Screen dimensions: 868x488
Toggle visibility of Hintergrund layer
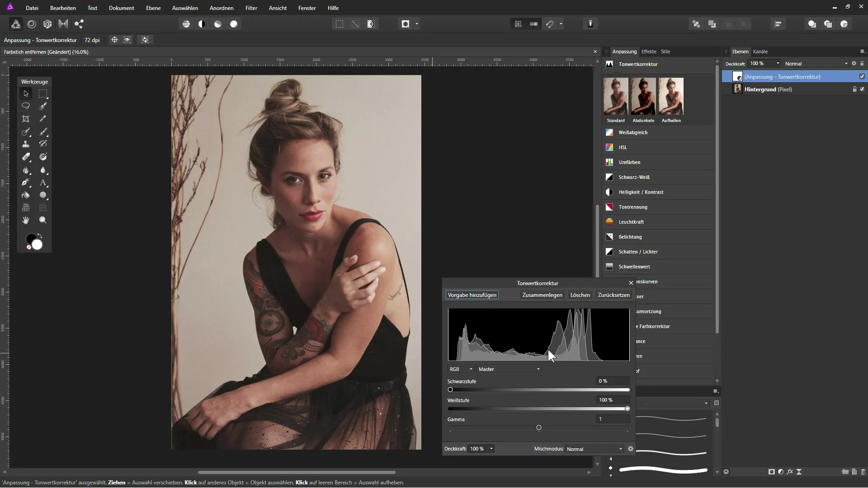point(862,89)
